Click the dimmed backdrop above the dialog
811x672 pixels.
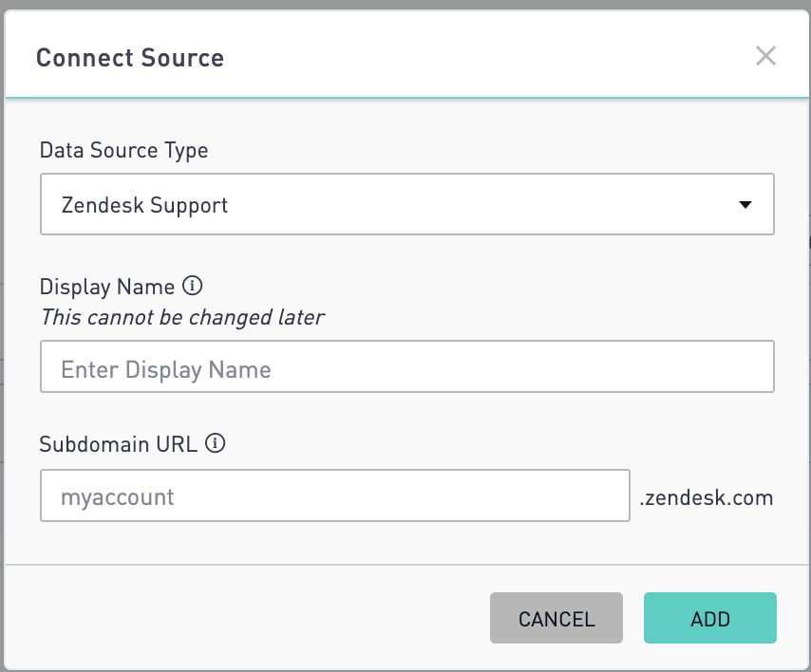click(405, 4)
